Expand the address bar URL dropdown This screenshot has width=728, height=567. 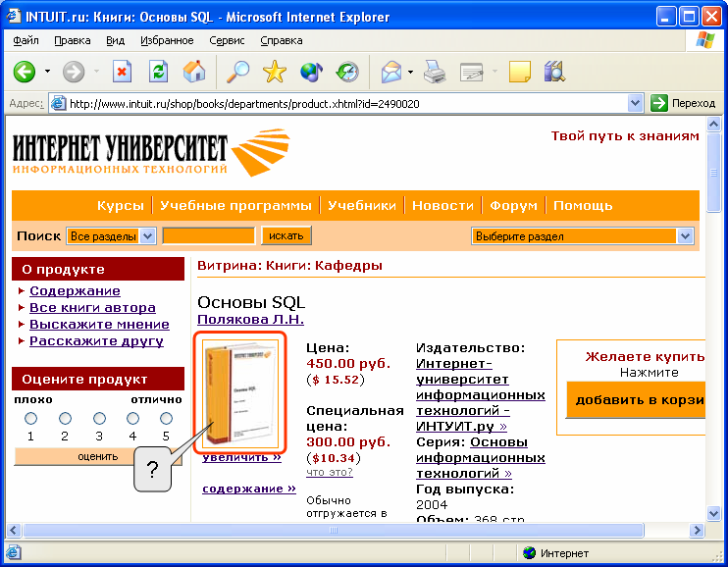click(x=635, y=103)
